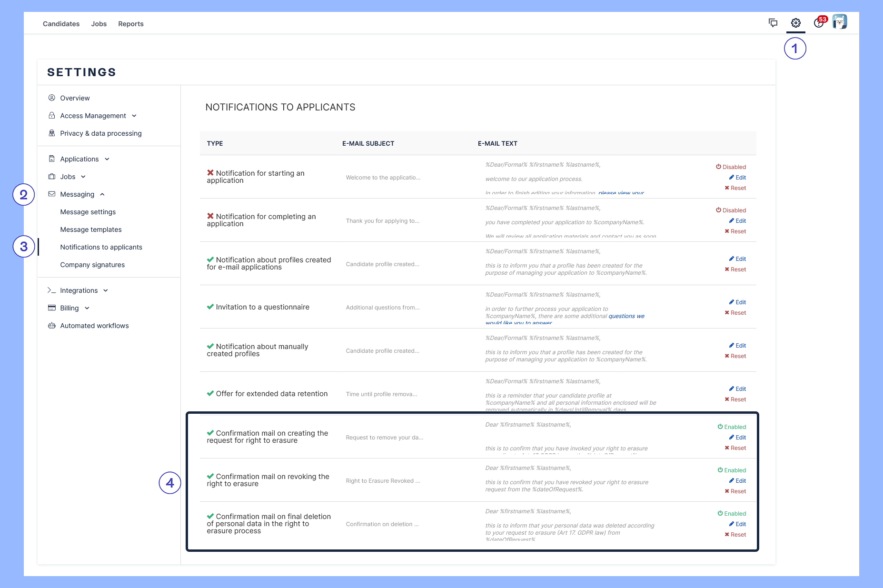The width and height of the screenshot is (883, 588).
Task: Click the Privacy & data processing icon
Action: pyautogui.click(x=52, y=133)
